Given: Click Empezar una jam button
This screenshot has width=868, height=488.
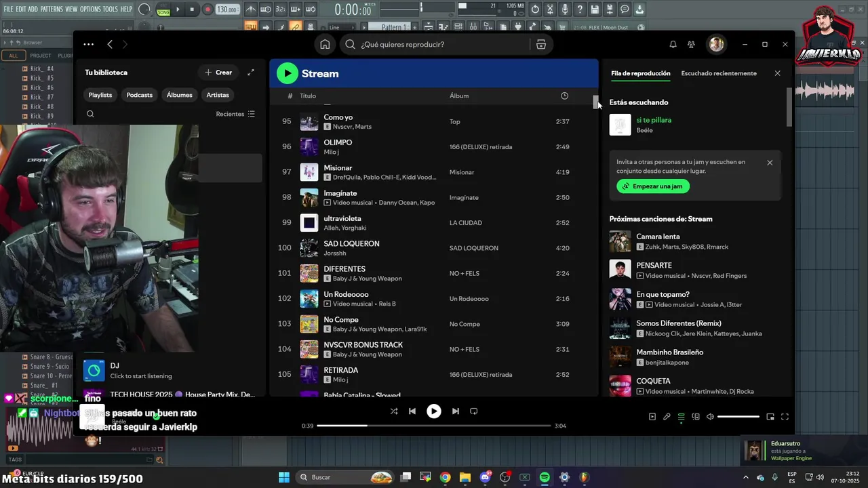Looking at the screenshot, I should pyautogui.click(x=653, y=186).
